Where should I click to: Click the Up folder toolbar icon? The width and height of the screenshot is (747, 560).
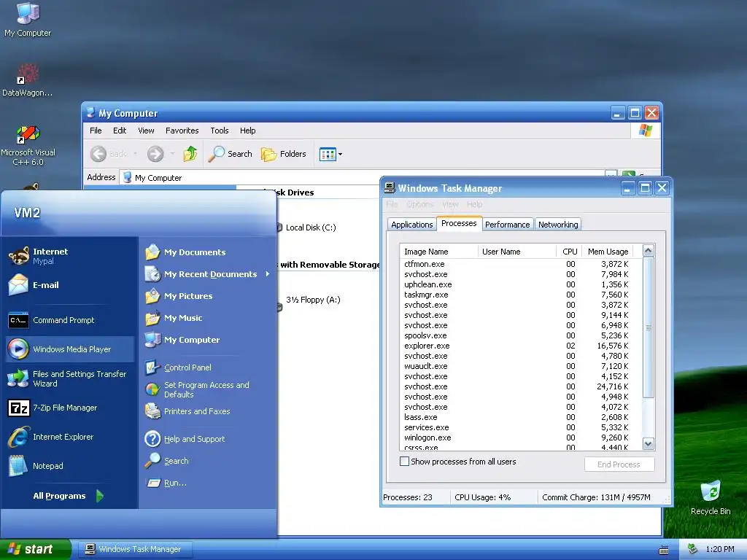190,154
